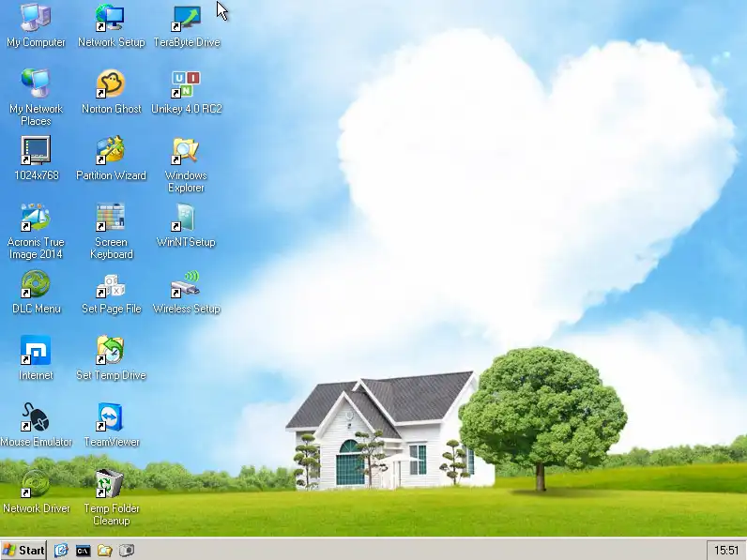Open the Network Driver shortcut
Screen dimensions: 747x560
point(36,484)
